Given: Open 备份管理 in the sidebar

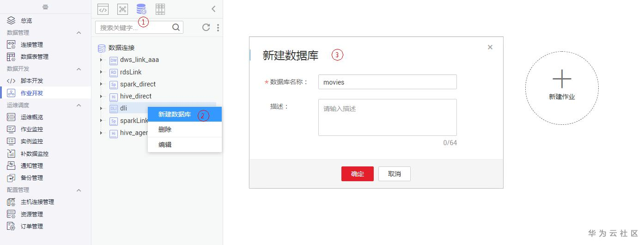Looking at the screenshot, I should pos(32,178).
